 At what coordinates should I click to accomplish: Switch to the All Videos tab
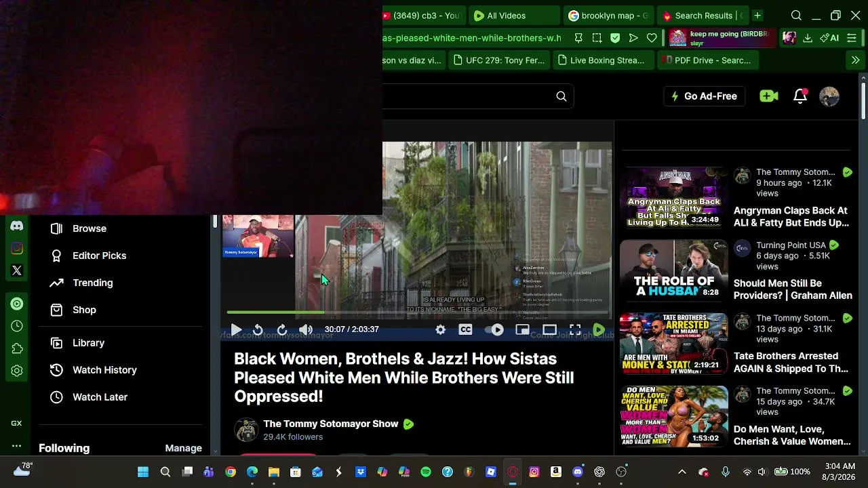(x=513, y=16)
